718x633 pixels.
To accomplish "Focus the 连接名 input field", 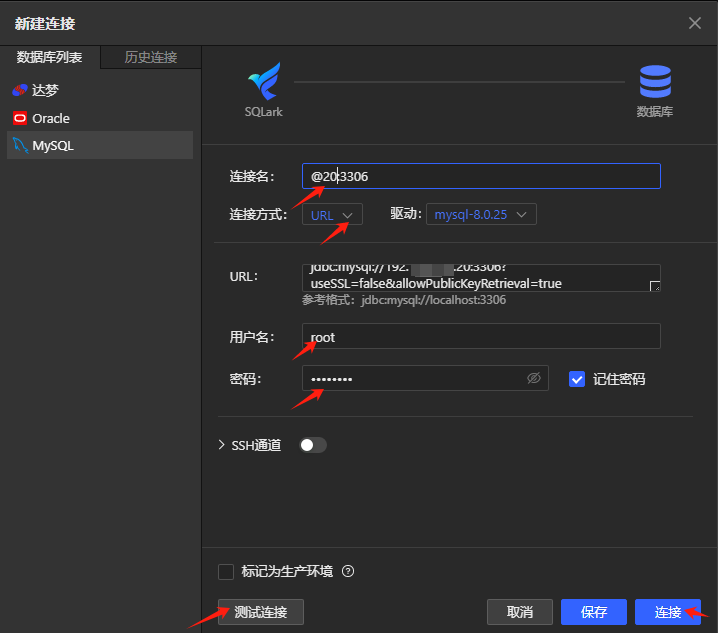I will point(481,176).
